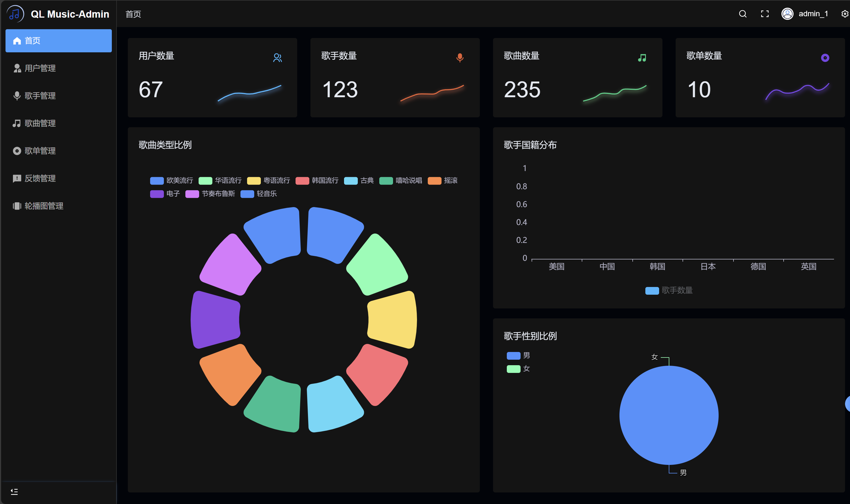Viewport: 850px width, 504px height.
Task: Click the music note icon beside 歌曲管理
Action: click(17, 123)
